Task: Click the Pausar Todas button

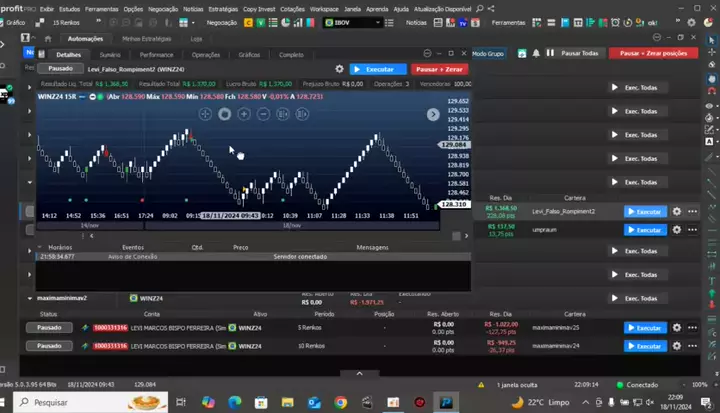Action: pos(579,53)
